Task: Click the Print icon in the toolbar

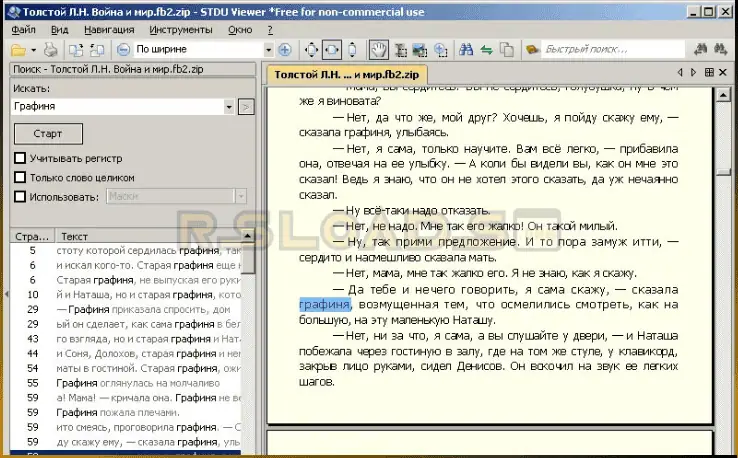Action: tap(50, 50)
